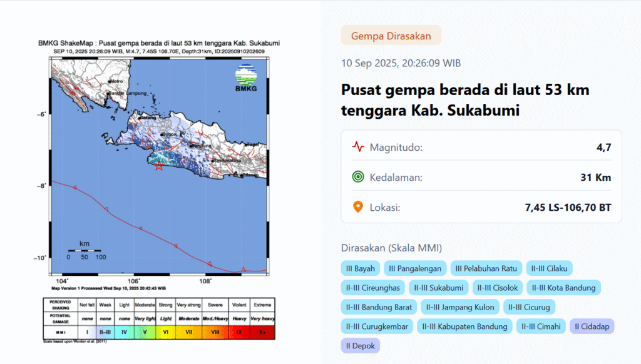The image size is (641, 364).
Task: Select the II-III Bandung Barat chip
Action: [379, 307]
